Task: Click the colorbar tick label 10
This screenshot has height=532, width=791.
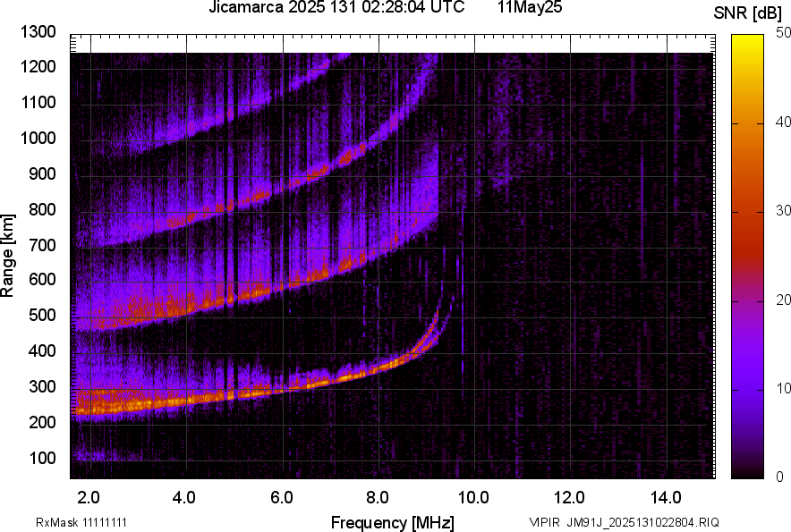Action: [x=783, y=388]
